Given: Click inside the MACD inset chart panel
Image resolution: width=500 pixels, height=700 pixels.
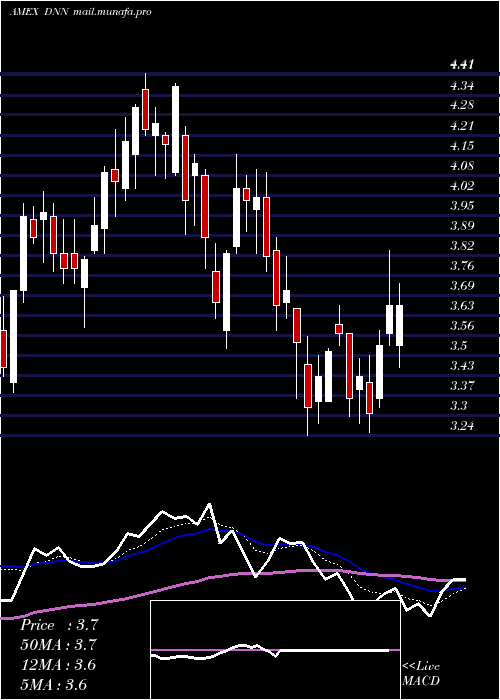Looking at the screenshot, I should (275, 650).
